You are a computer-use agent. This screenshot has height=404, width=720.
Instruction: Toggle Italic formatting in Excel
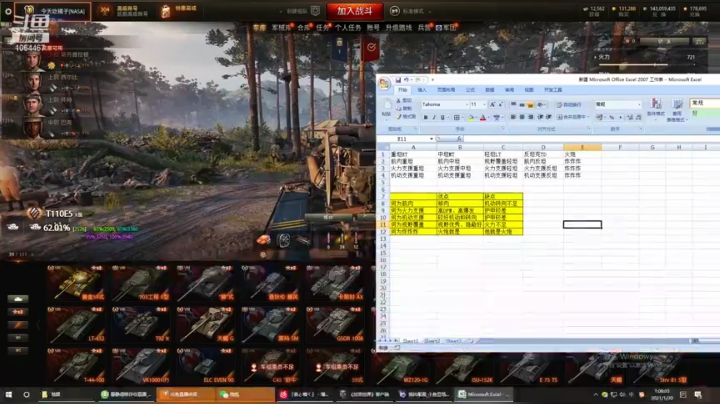click(x=434, y=118)
